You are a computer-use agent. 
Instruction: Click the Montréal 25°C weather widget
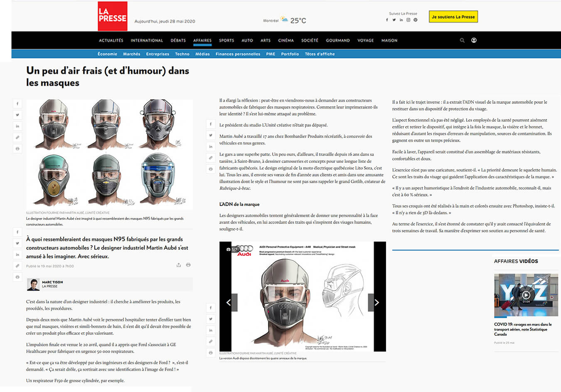pos(285,20)
